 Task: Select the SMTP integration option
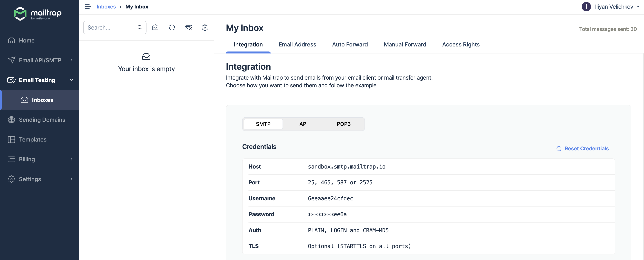[263, 124]
